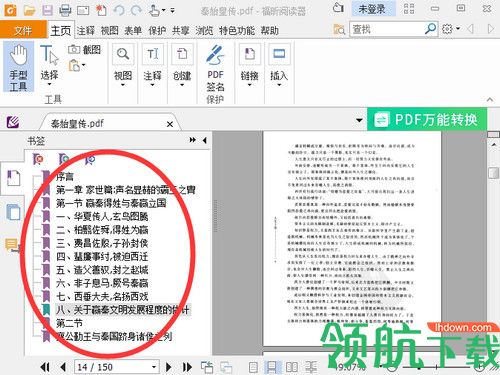Open the 注释 typewriter dropdown
This screenshot has height=375, width=500.
152,65
